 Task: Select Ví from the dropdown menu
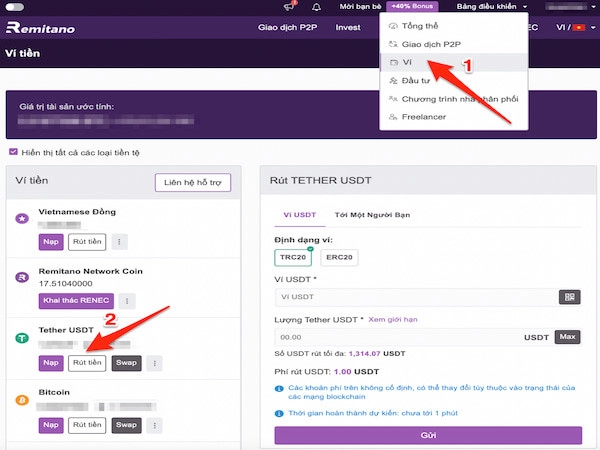pyautogui.click(x=454, y=62)
